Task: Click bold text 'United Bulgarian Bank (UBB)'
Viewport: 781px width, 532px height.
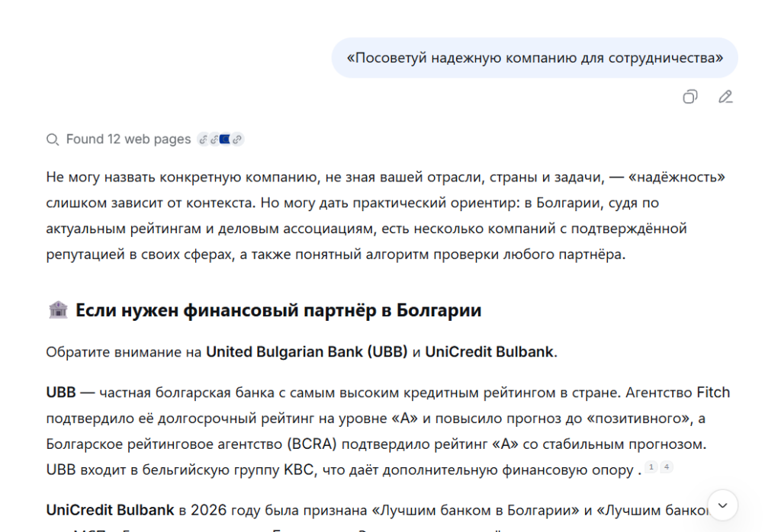Action: click(307, 352)
